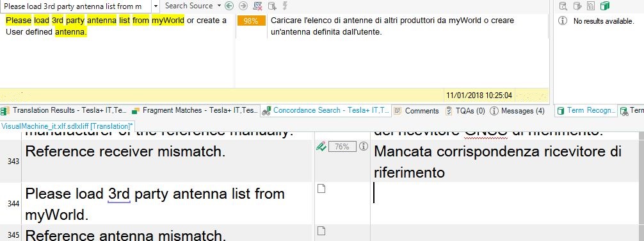The image size is (644, 241).
Task: Click the green termbase icon
Action: pos(604,6)
